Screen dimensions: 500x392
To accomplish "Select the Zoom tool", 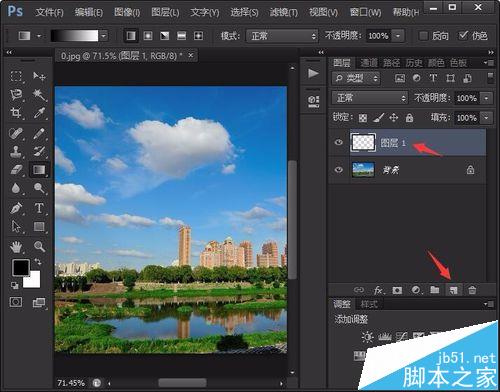I will 39,247.
